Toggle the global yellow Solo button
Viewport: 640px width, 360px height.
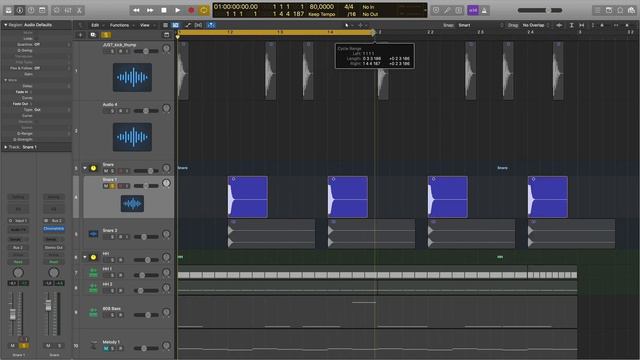coord(106,35)
